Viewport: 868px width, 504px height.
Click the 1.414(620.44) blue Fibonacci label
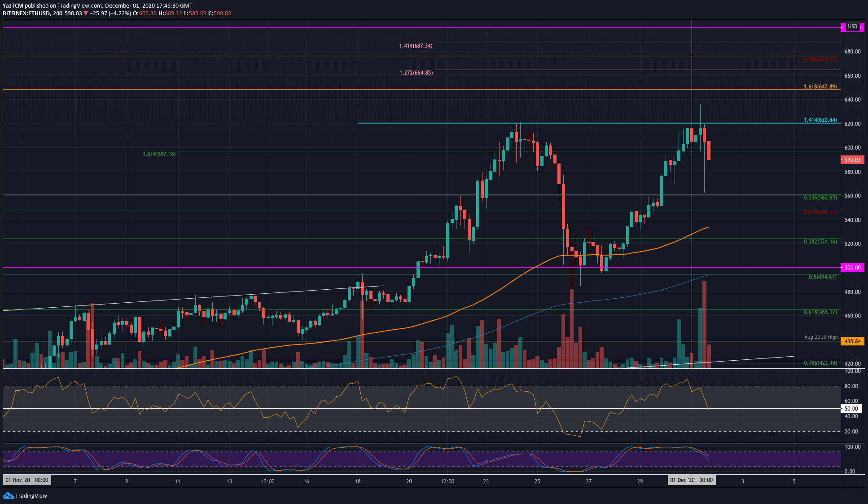(820, 120)
